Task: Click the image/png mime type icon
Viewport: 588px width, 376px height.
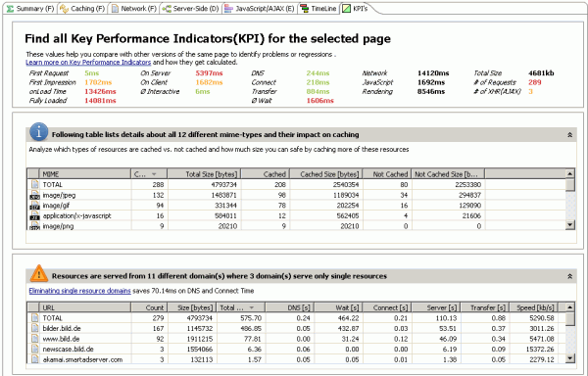Action: (x=35, y=226)
